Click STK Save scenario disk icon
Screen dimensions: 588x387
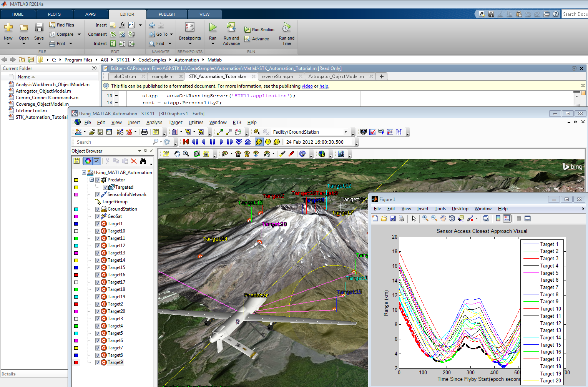(100, 132)
